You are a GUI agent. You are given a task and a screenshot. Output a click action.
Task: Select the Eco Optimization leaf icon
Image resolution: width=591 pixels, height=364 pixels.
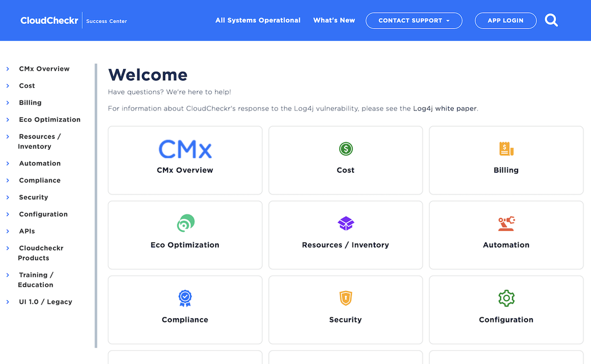(x=184, y=223)
